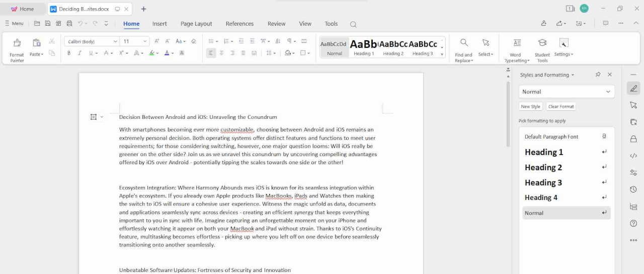Click the history clock icon in right sidebar
This screenshot has width=644, height=274.
(x=633, y=189)
